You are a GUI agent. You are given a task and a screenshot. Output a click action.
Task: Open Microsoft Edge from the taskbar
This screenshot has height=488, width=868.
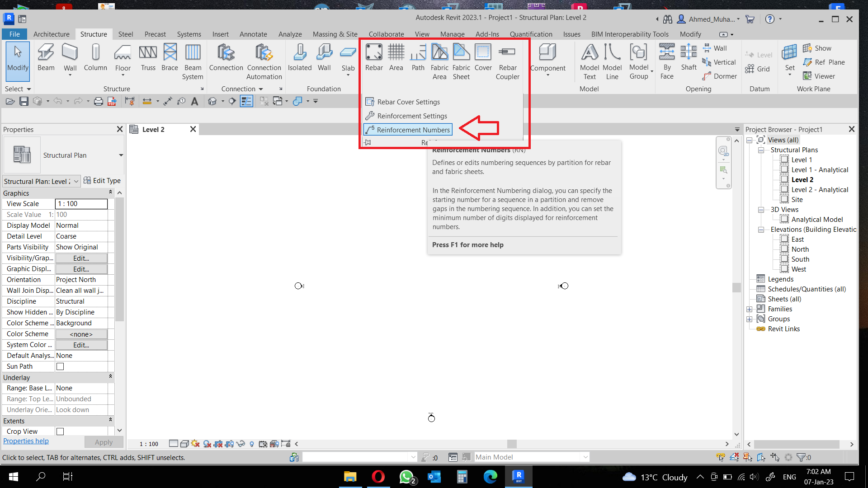click(x=490, y=477)
